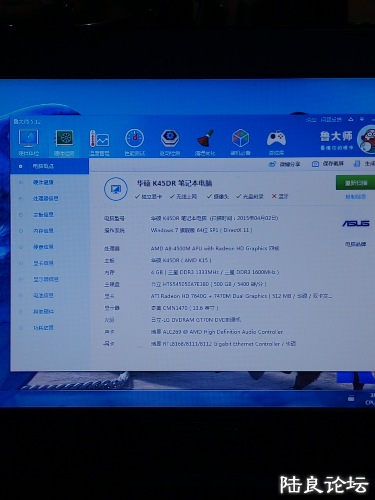Open 清理优化 broom icon
The height and width of the screenshot is (500, 375).
[205, 138]
